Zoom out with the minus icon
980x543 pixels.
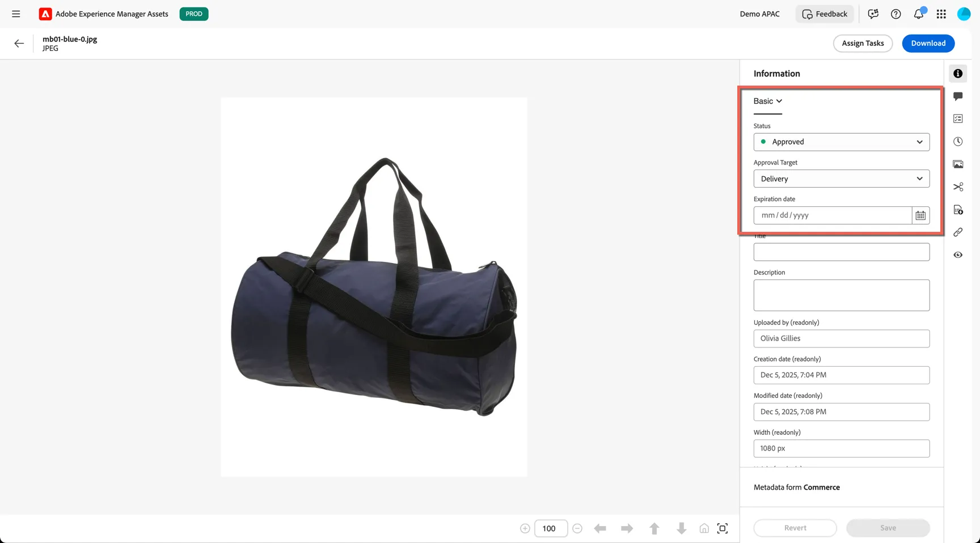click(x=577, y=528)
